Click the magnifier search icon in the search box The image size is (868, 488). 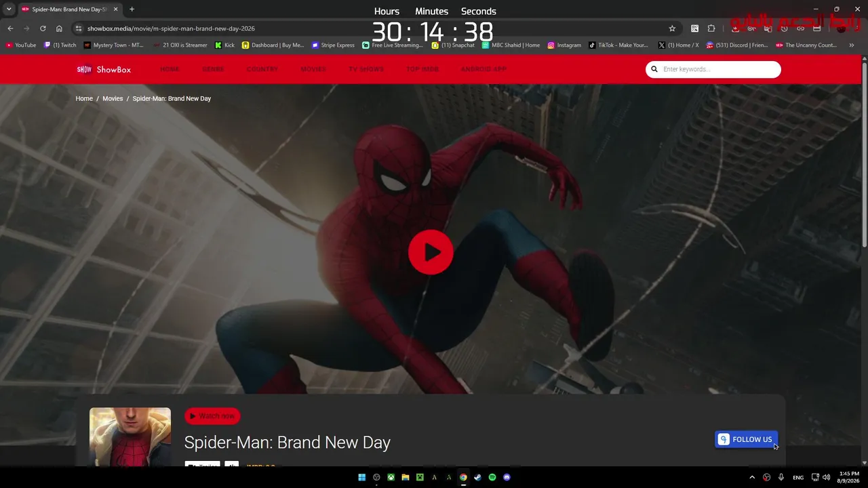[654, 69]
